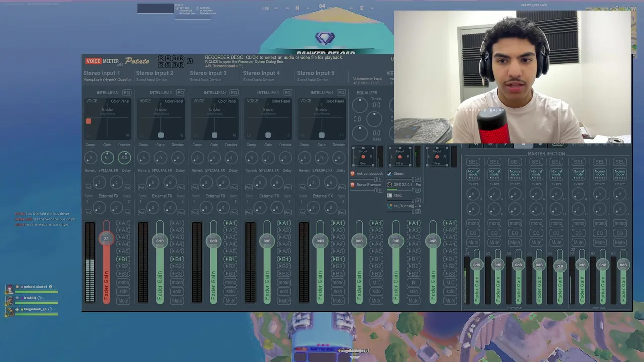Mute Stereo Input 1
The width and height of the screenshot is (644, 362).
[x=123, y=301]
